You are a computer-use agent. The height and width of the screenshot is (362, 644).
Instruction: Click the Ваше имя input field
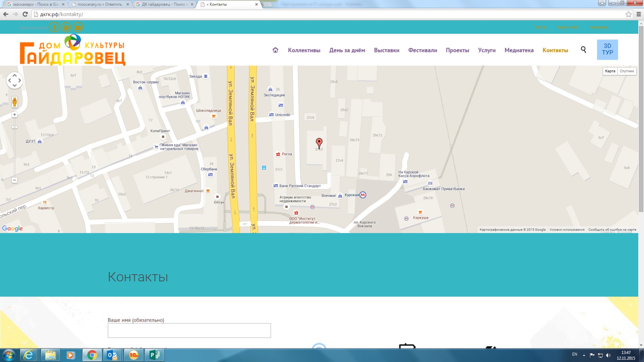tap(189, 330)
